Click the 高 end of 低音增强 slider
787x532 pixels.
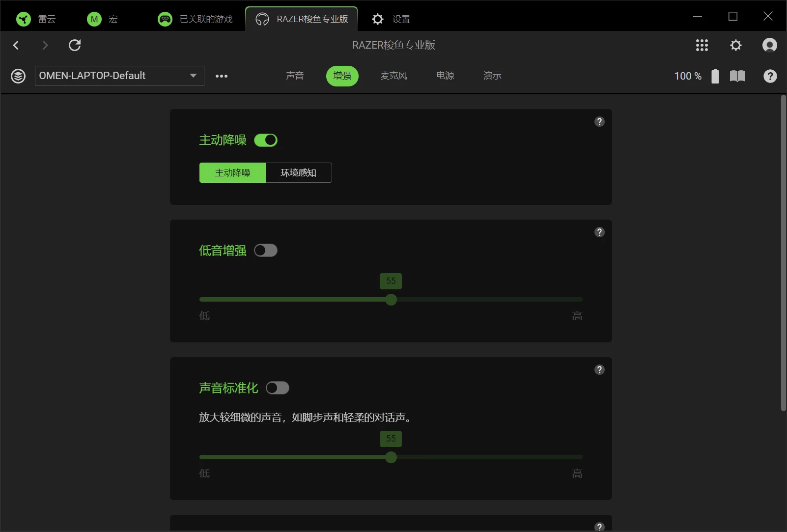577,316
